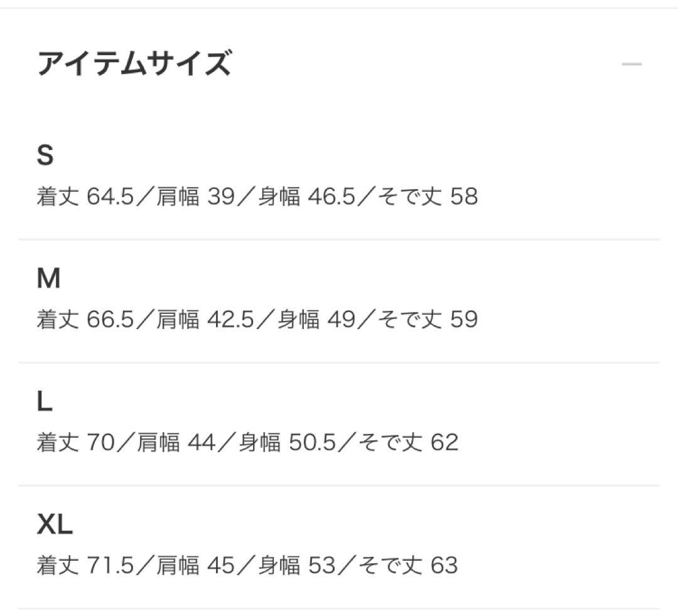
Task: Click the L size measurement row
Action: [x=245, y=443]
